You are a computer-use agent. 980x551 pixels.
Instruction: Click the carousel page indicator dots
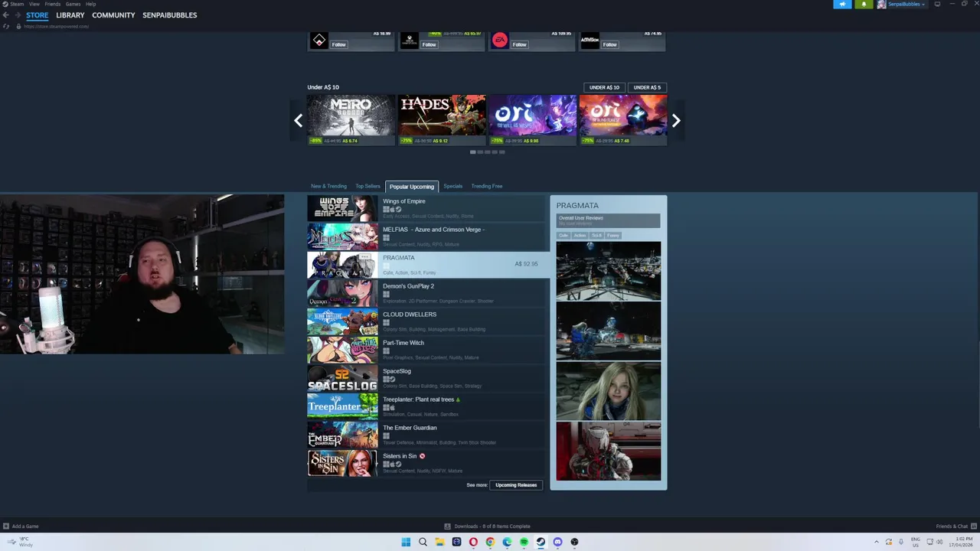point(487,152)
